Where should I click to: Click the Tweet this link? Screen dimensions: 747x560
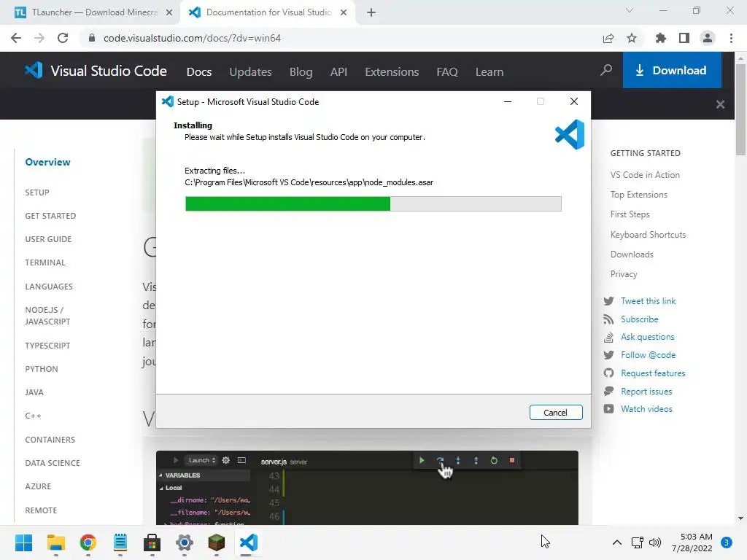click(648, 301)
